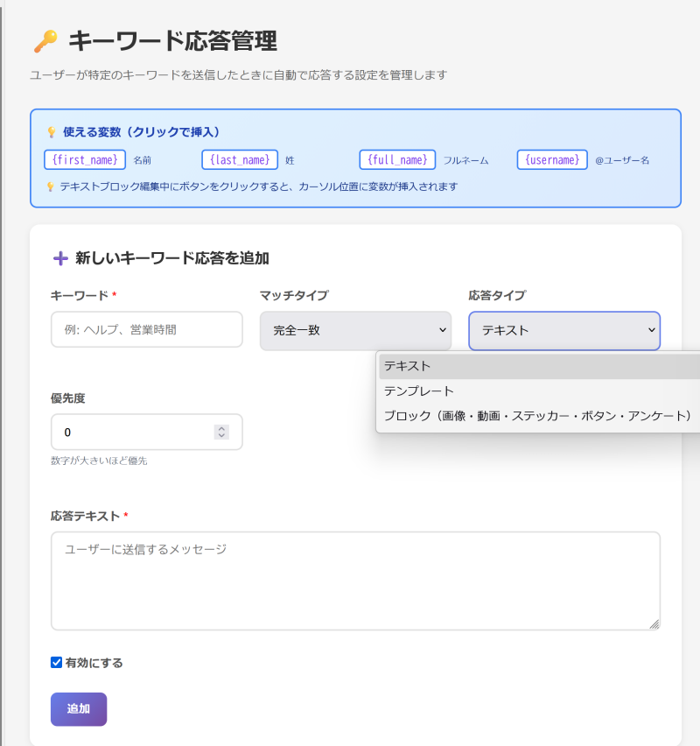This screenshot has height=746, width=700.
Task: Insert the {last_name} variable
Action: pyautogui.click(x=240, y=159)
